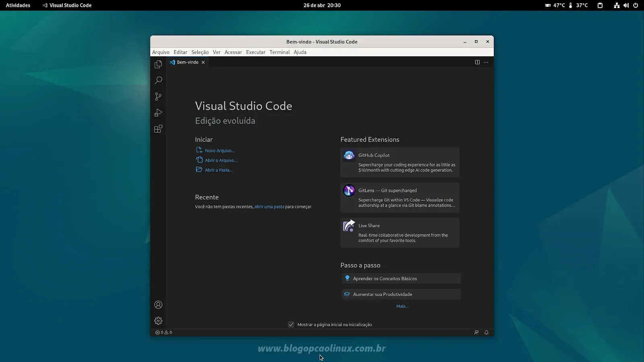This screenshot has width=644, height=362.
Task: Open the editor More Actions ellipsis
Action: tap(486, 62)
